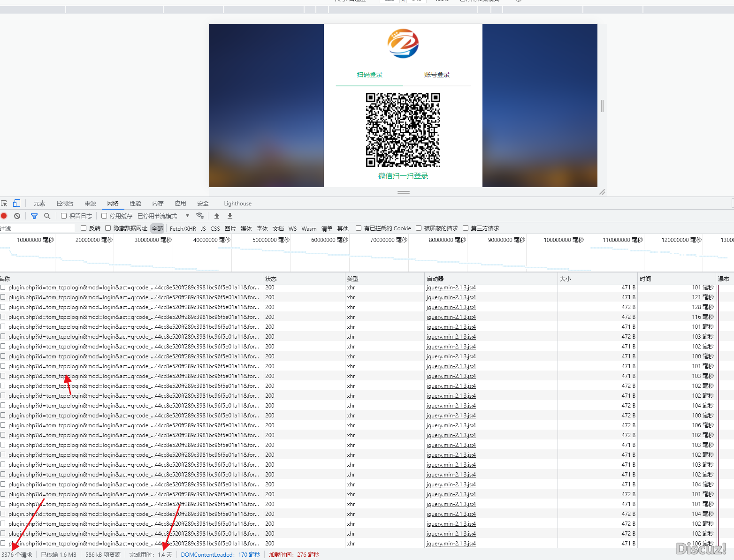The height and width of the screenshot is (560, 734).
Task: Sort the table by the 类型 column header
Action: click(385, 279)
